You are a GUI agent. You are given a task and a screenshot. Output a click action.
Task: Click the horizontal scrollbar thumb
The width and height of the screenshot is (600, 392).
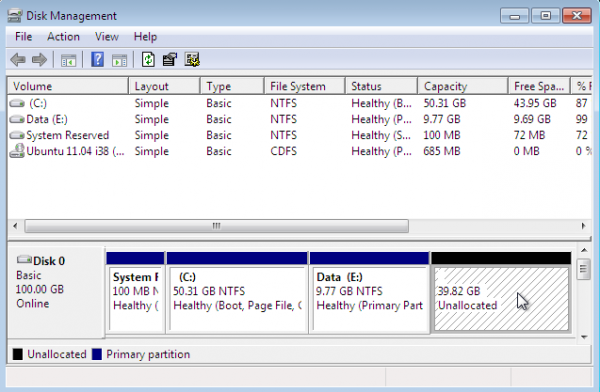(x=217, y=226)
